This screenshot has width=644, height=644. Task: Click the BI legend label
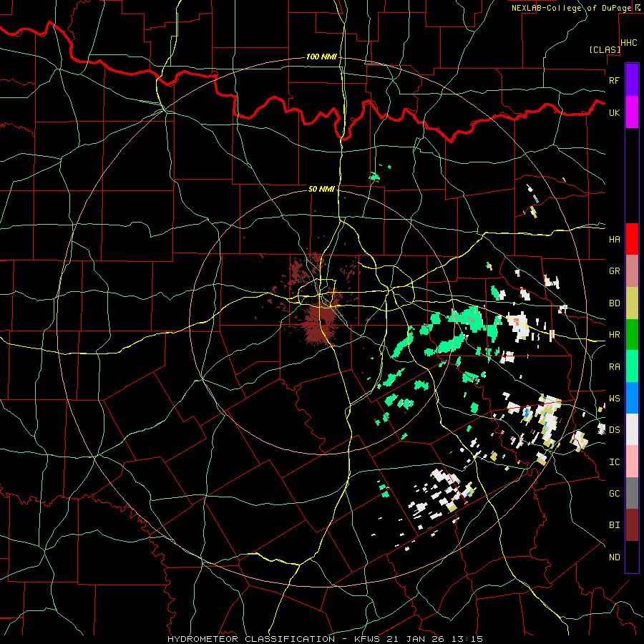point(614,525)
